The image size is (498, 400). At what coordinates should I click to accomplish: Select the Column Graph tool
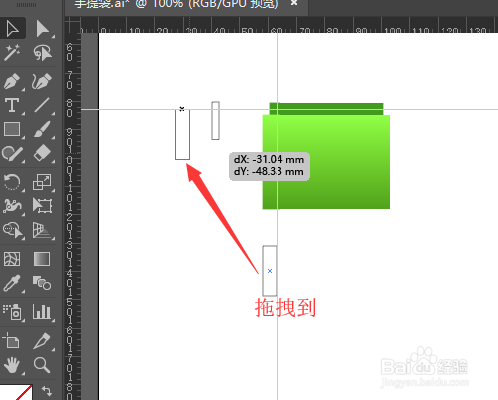[x=42, y=312]
